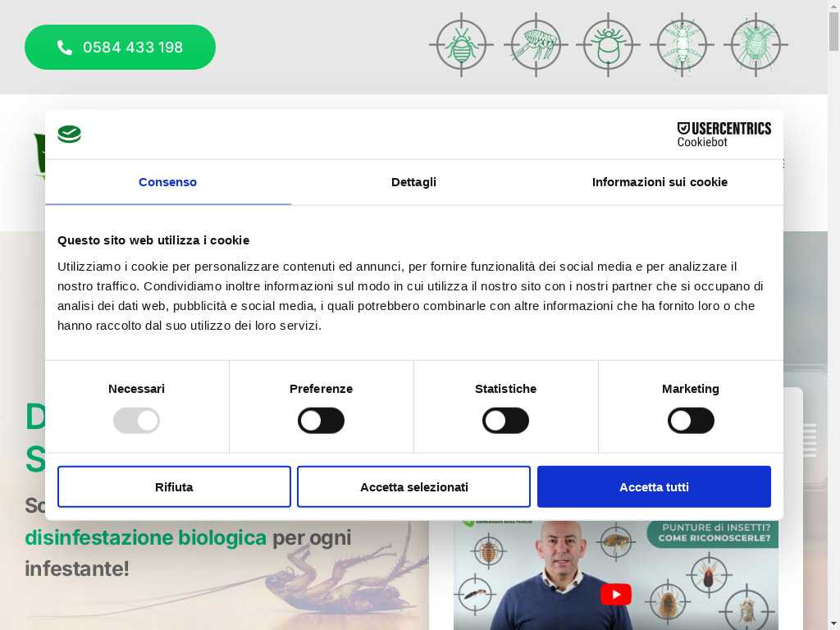The width and height of the screenshot is (840, 630).
Task: Click the bed bug target icon
Action: [x=461, y=45]
